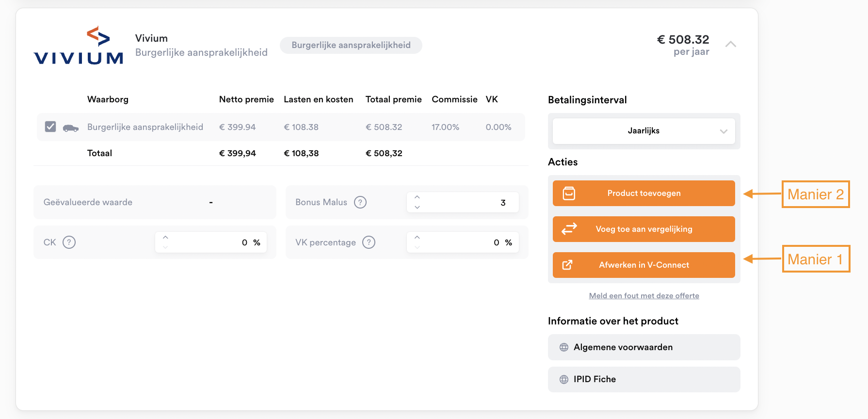The width and height of the screenshot is (868, 419).
Task: Click the Bonus Malus number field
Action: (463, 202)
